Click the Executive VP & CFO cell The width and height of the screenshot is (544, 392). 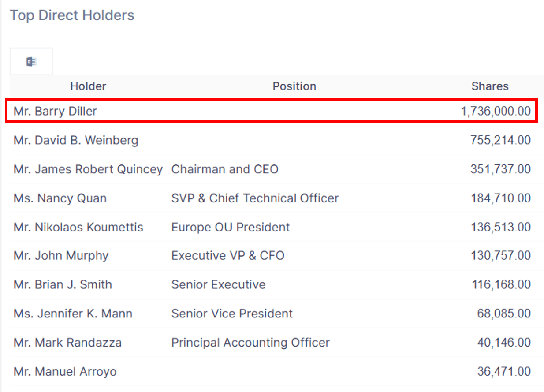point(228,256)
